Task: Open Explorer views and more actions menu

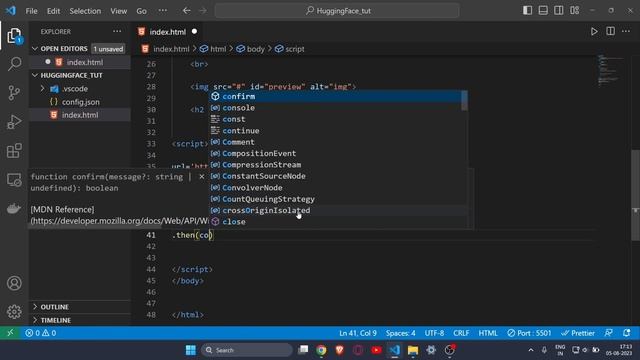Action: [117, 31]
